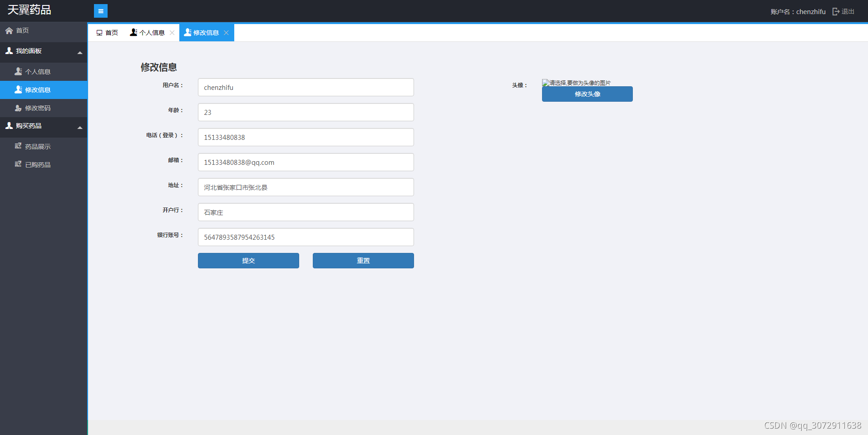Click the 修改头像 button
868x435 pixels.
tap(587, 94)
